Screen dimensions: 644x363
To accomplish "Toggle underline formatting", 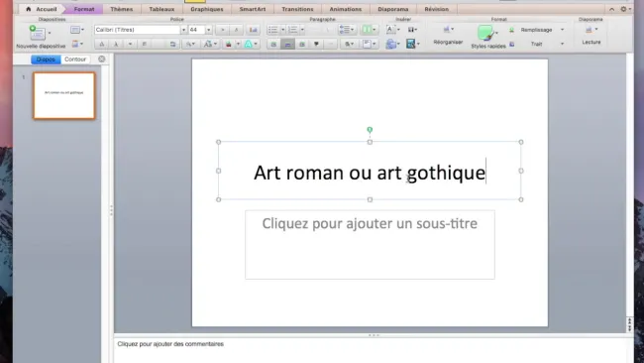I will coord(130,44).
